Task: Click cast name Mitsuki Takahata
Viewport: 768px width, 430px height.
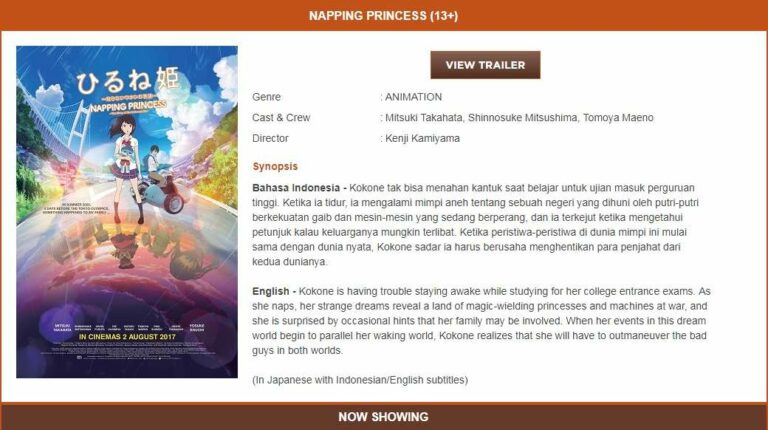Action: (424, 118)
